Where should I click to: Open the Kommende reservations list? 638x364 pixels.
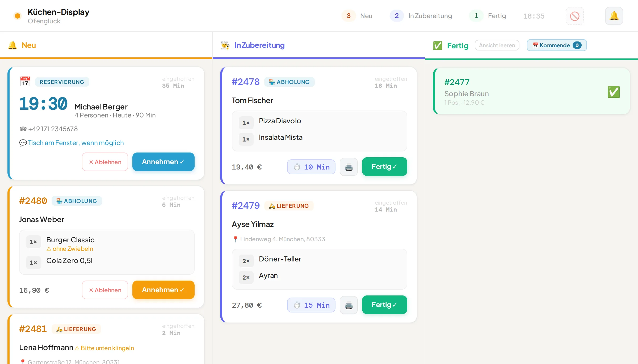[x=557, y=45]
